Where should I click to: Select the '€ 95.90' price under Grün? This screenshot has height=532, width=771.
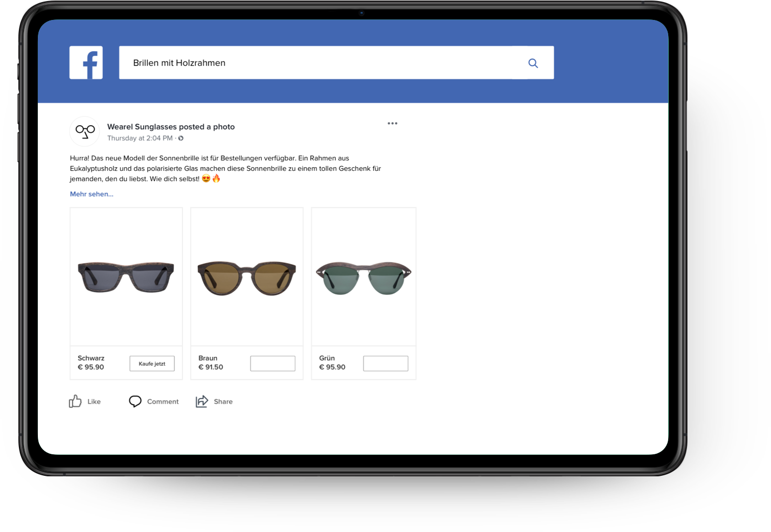click(332, 367)
